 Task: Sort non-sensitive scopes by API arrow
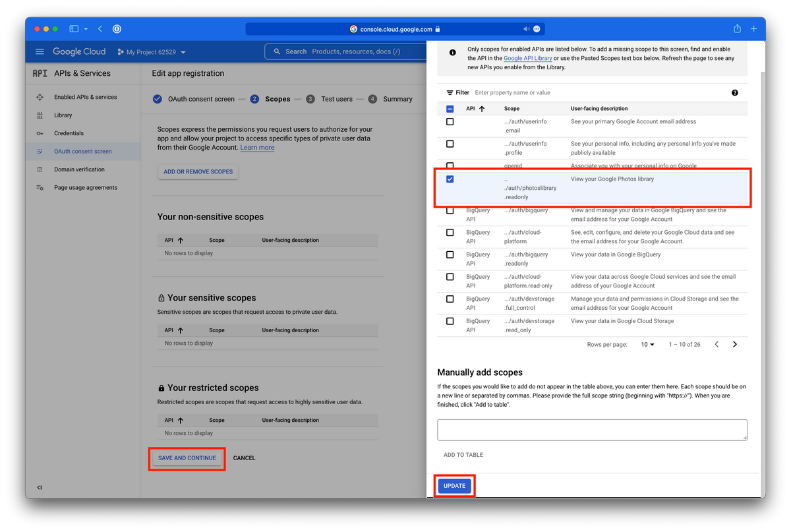[x=181, y=241]
